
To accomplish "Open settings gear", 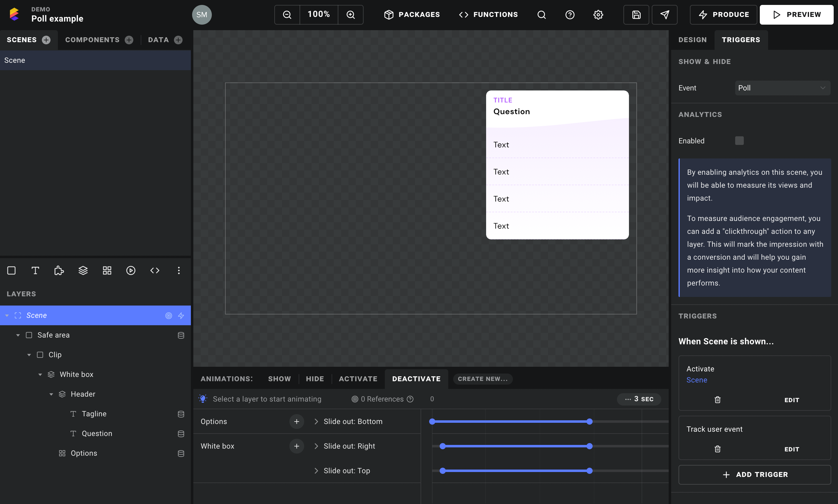I will [598, 14].
